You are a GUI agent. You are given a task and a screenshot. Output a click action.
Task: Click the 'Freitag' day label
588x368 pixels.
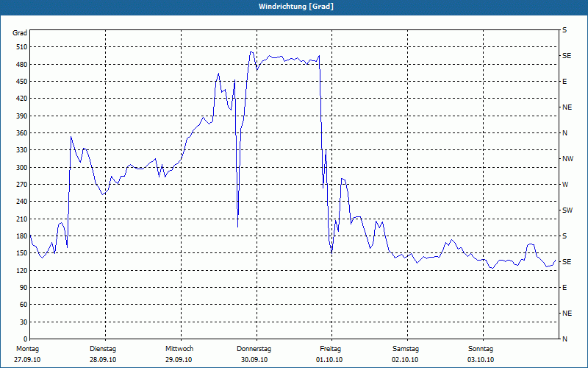tap(330, 349)
